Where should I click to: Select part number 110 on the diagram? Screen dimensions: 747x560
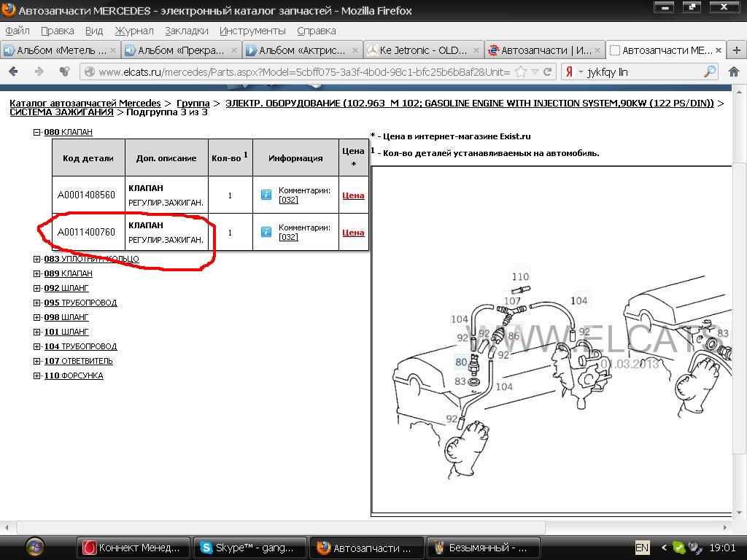pos(520,276)
